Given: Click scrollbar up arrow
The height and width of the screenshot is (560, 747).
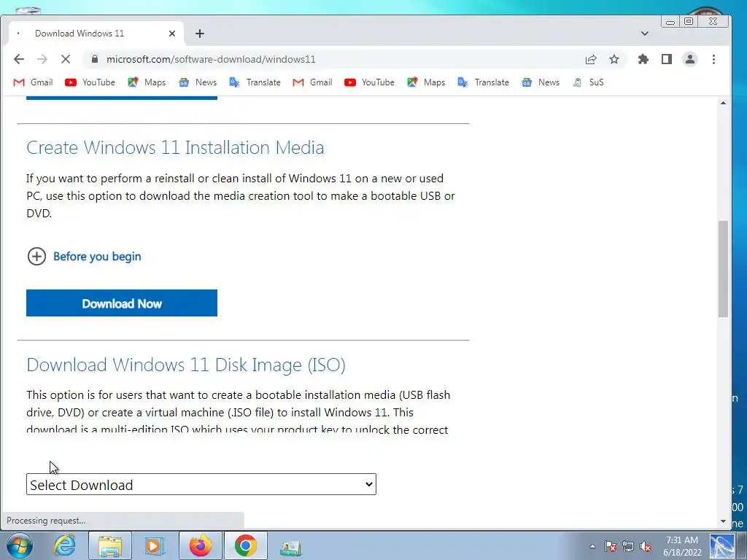Looking at the screenshot, I should (x=723, y=104).
